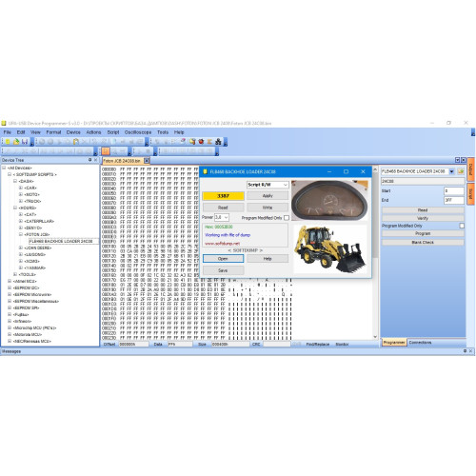Select the <JOHN DEERE> tree item
The height and width of the screenshot is (476, 476).
coord(38,248)
